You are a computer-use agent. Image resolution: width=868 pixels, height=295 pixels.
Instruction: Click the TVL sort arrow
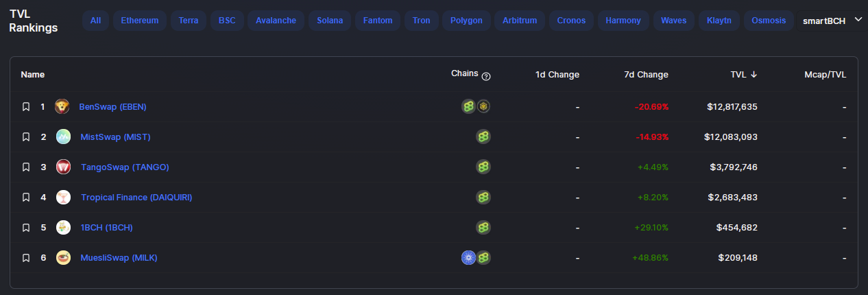point(754,75)
